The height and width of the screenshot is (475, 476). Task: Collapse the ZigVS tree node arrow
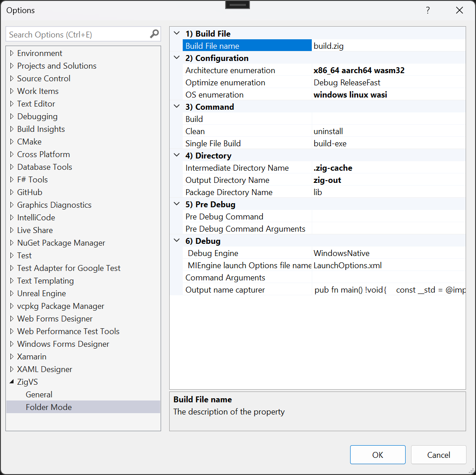pos(12,382)
